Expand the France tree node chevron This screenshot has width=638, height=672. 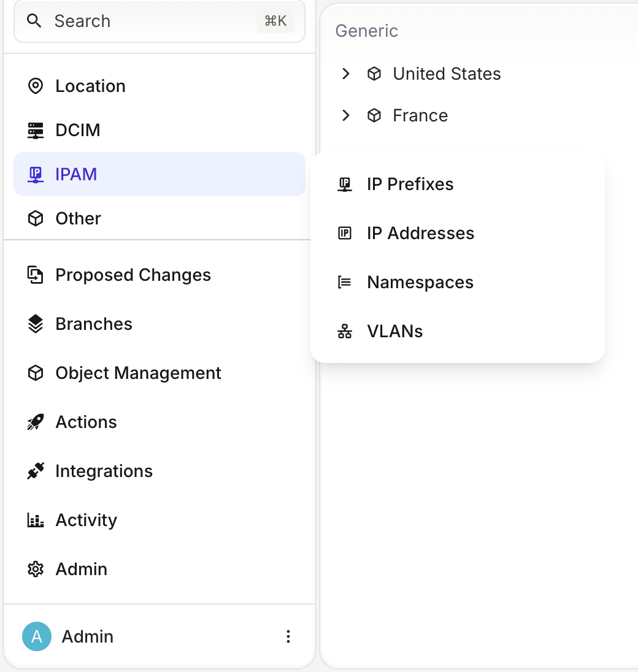(345, 115)
